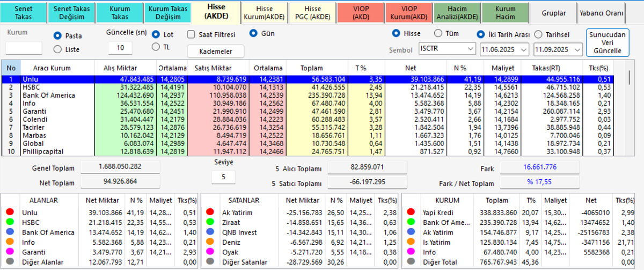Click the Kademeler button
Screen dimensions: 644x270
click(x=215, y=52)
